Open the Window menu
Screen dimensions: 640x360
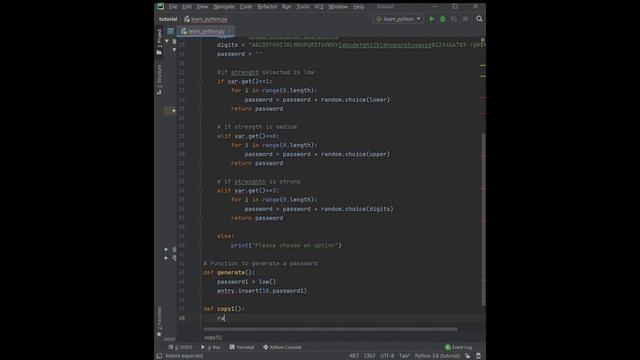[x=338, y=7]
